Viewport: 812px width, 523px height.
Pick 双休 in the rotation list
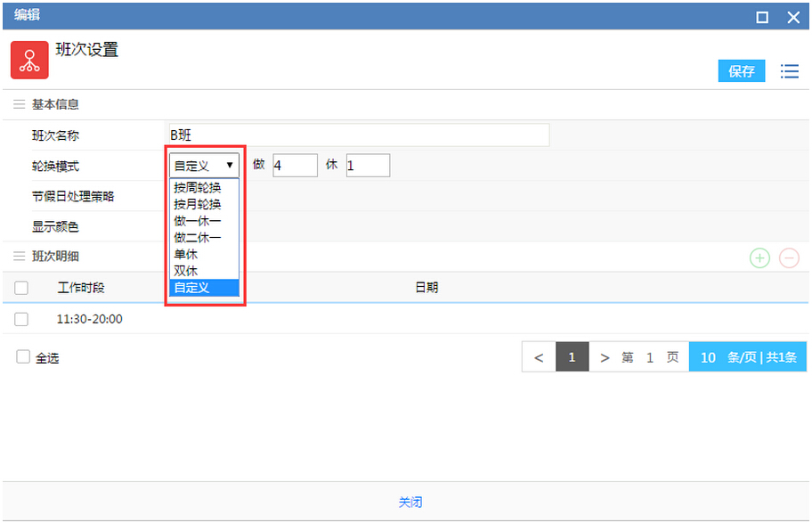[186, 271]
